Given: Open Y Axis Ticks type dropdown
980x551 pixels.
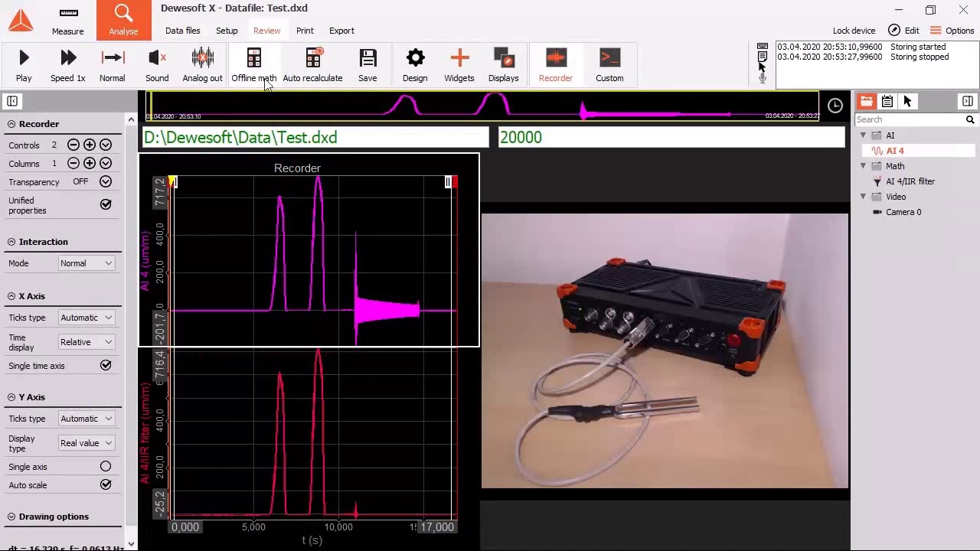Looking at the screenshot, I should click(87, 419).
